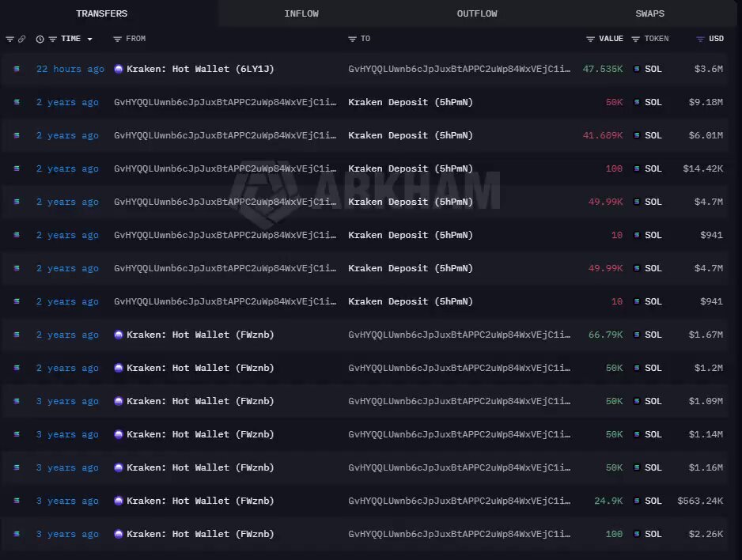The height and width of the screenshot is (560, 742).
Task: Open the INFLOW tab
Action: click(301, 13)
